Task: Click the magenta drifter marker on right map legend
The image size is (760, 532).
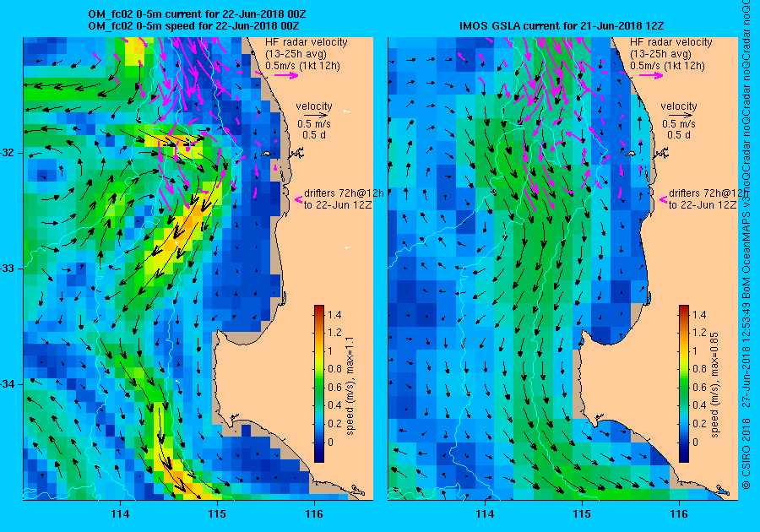Action: click(x=664, y=199)
